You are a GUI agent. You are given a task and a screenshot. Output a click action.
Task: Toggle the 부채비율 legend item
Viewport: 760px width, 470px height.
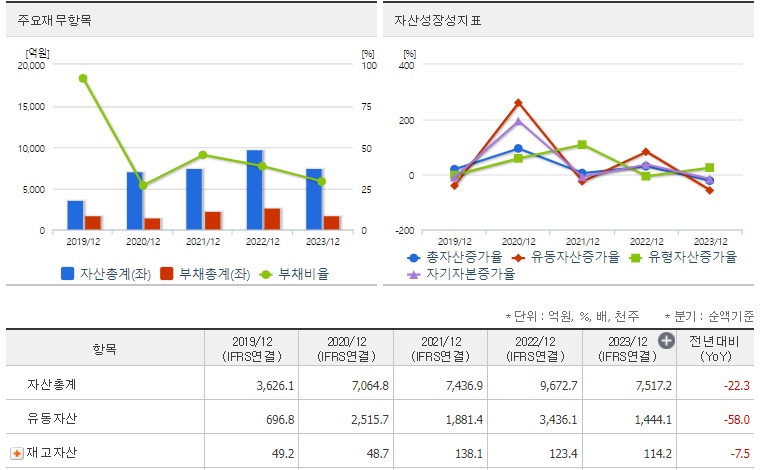click(294, 274)
